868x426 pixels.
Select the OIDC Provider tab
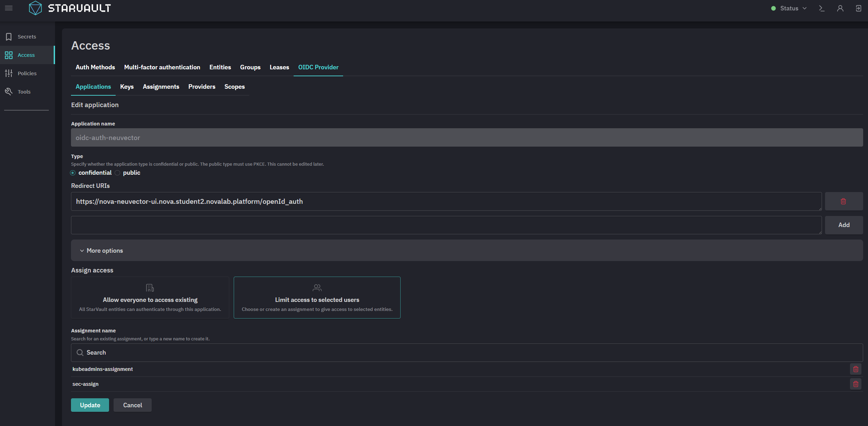pos(318,67)
